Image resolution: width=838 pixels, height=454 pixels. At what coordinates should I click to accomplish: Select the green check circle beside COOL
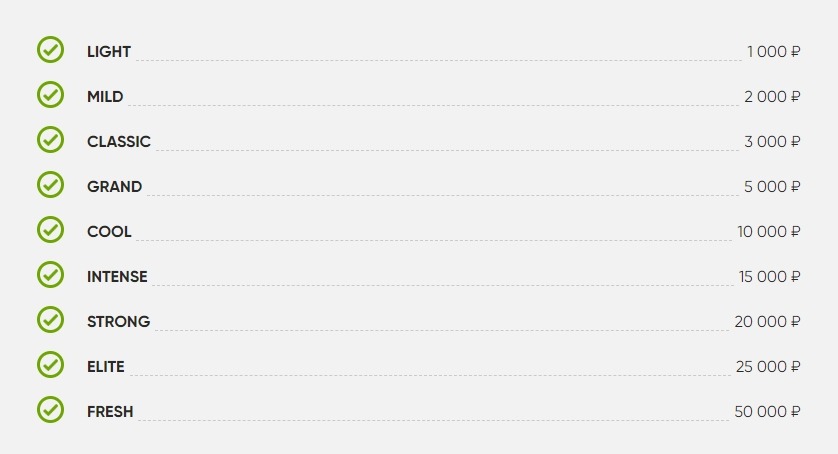point(50,229)
